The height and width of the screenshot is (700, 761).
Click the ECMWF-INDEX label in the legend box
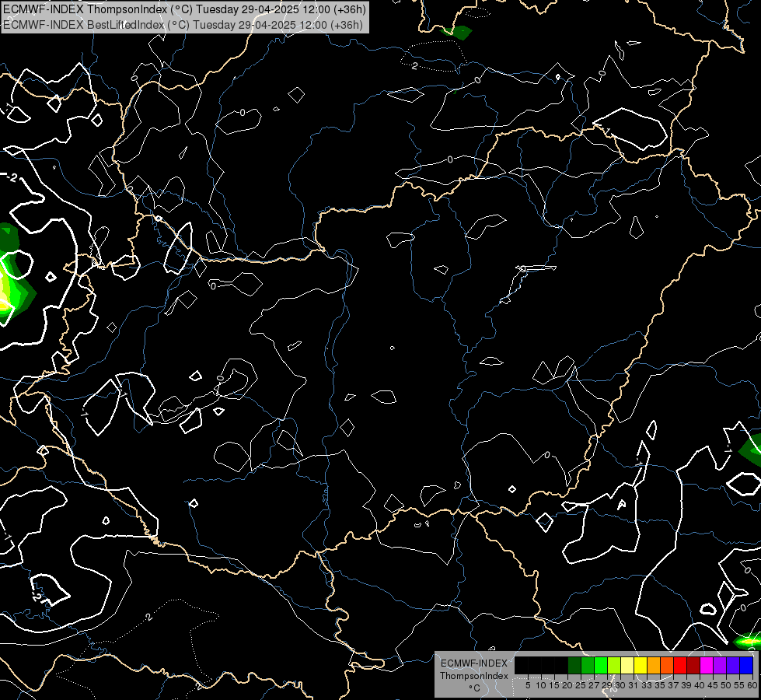tap(474, 663)
